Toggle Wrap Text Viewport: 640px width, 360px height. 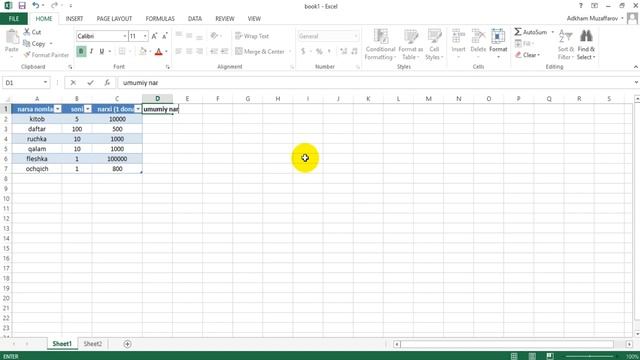pyautogui.click(x=252, y=36)
